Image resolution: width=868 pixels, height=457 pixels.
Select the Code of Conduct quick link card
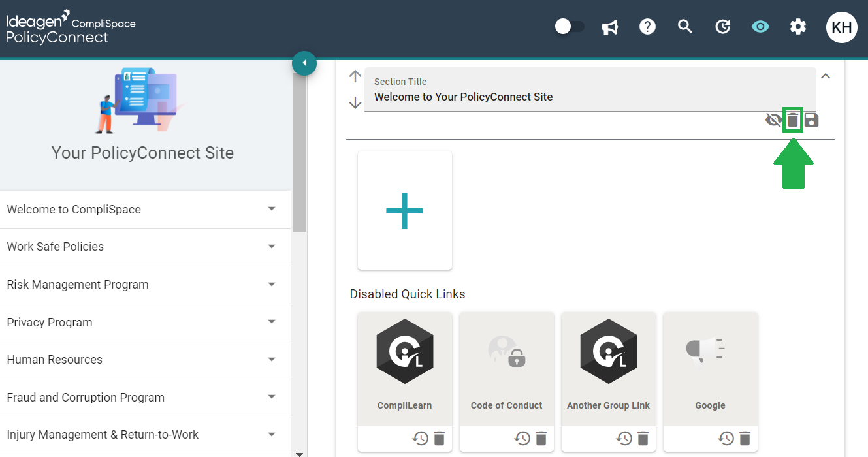click(507, 369)
